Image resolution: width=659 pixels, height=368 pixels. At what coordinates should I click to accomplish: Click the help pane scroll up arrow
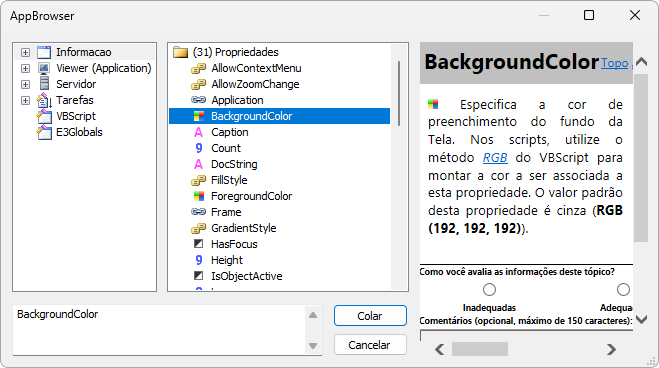click(641, 62)
